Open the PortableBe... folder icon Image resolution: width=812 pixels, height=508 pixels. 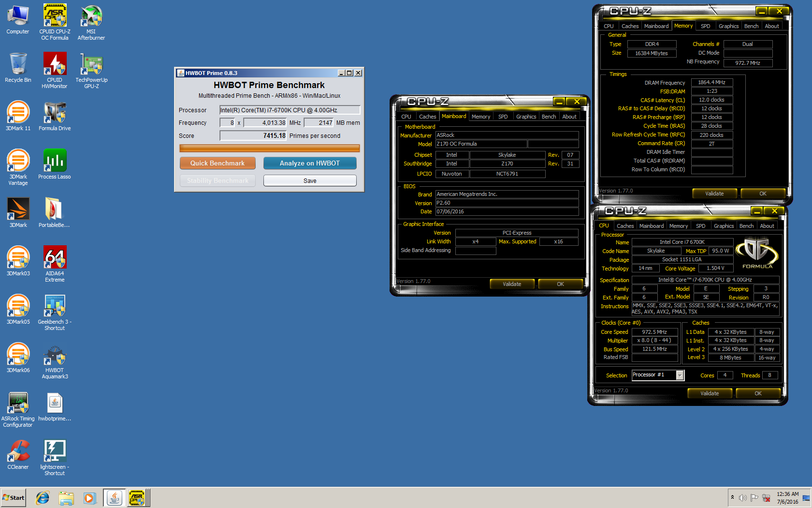55,213
